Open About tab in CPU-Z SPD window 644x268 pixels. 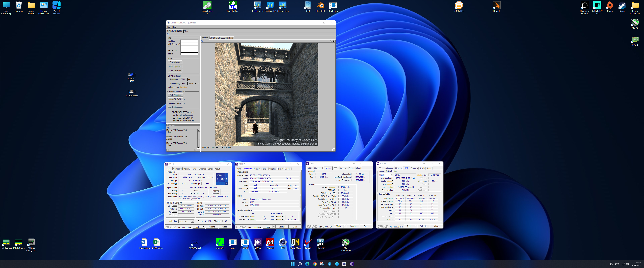(x=429, y=168)
